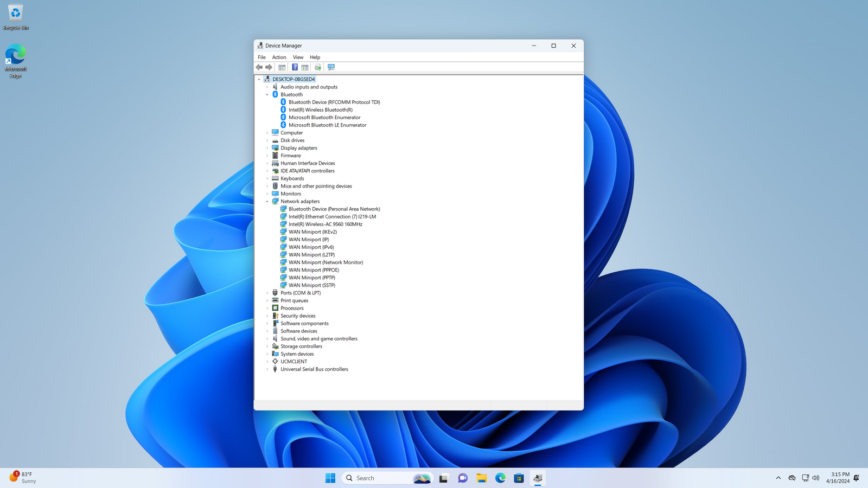868x488 pixels.
Task: Select Bluetooth Device (RFCOMM Protocol TDI)
Action: [334, 102]
